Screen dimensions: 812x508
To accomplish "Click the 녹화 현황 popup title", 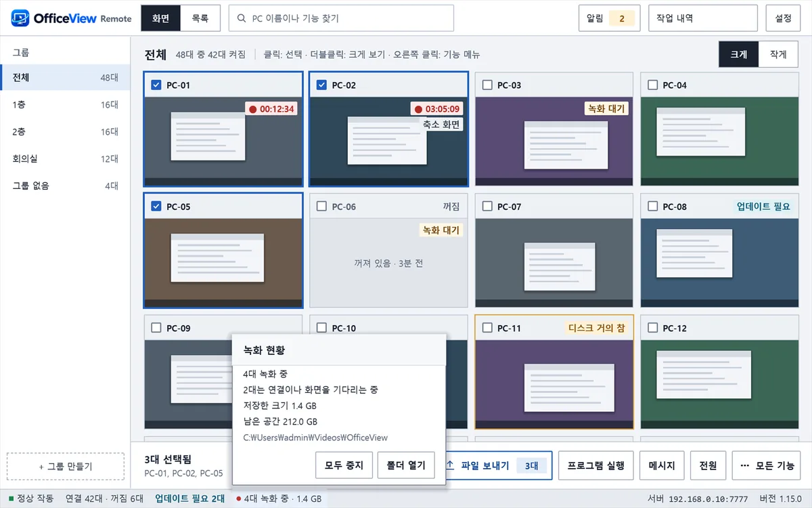I will [263, 350].
